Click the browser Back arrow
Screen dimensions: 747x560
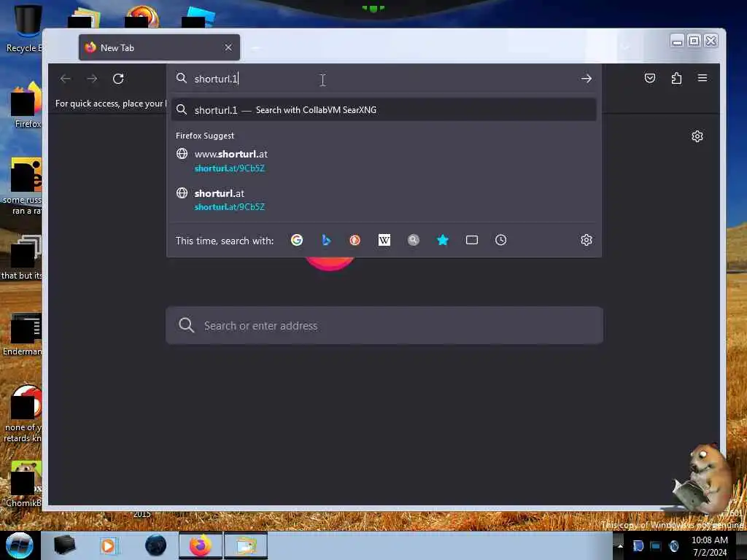coord(66,79)
